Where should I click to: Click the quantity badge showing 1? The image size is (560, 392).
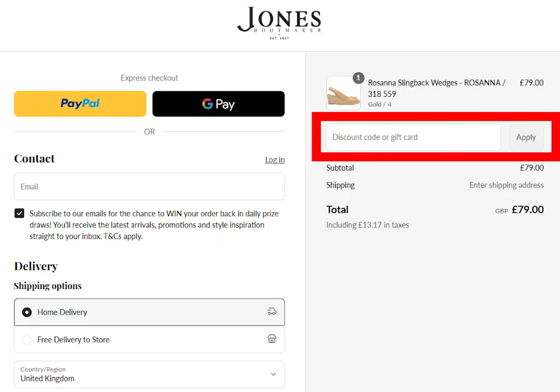tap(358, 78)
